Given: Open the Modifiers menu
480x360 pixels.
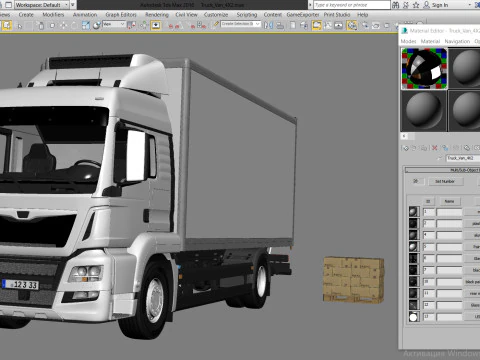Looking at the screenshot, I should point(53,15).
